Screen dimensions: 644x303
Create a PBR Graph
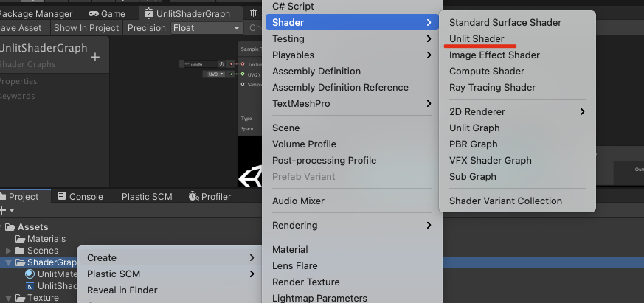473,144
